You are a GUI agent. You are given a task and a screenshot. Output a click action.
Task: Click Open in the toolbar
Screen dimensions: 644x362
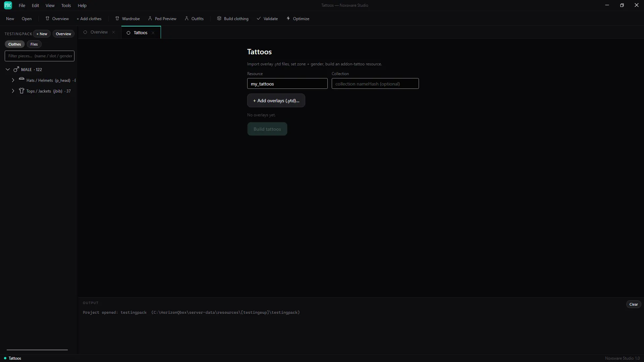click(x=26, y=19)
